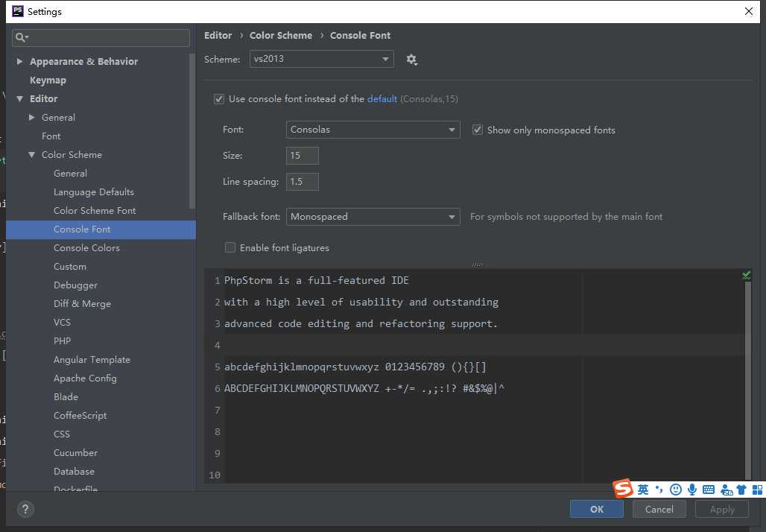Screen dimensions: 766x532
Task: Click Color Scheme in the breadcrumb
Action: [x=281, y=36]
